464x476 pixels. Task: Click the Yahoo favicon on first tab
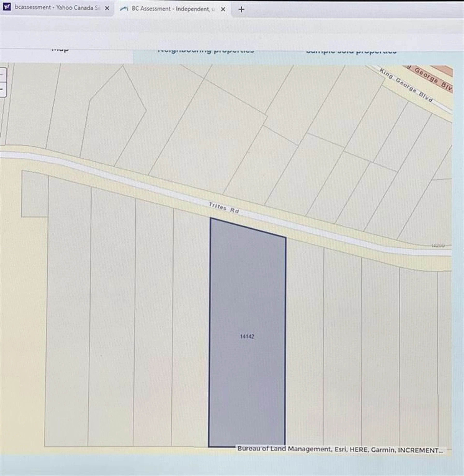click(7, 7)
